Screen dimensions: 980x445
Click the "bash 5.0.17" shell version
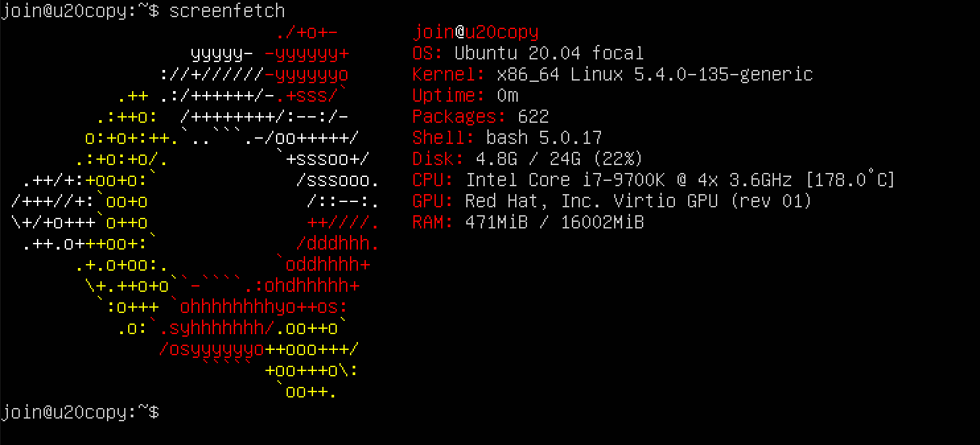click(x=544, y=138)
